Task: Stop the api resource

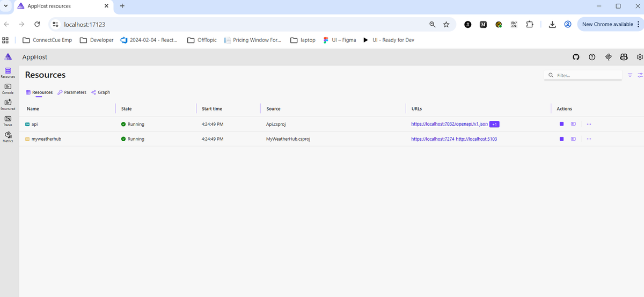Action: pyautogui.click(x=561, y=124)
